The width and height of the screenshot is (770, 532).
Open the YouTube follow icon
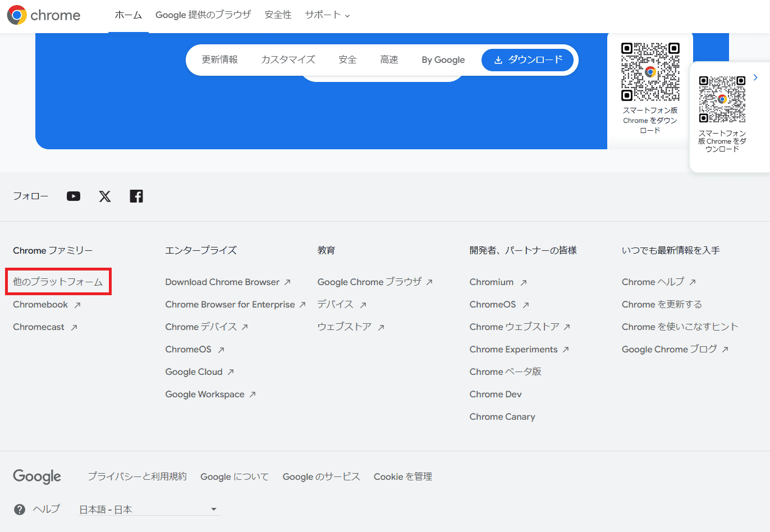pos(74,196)
